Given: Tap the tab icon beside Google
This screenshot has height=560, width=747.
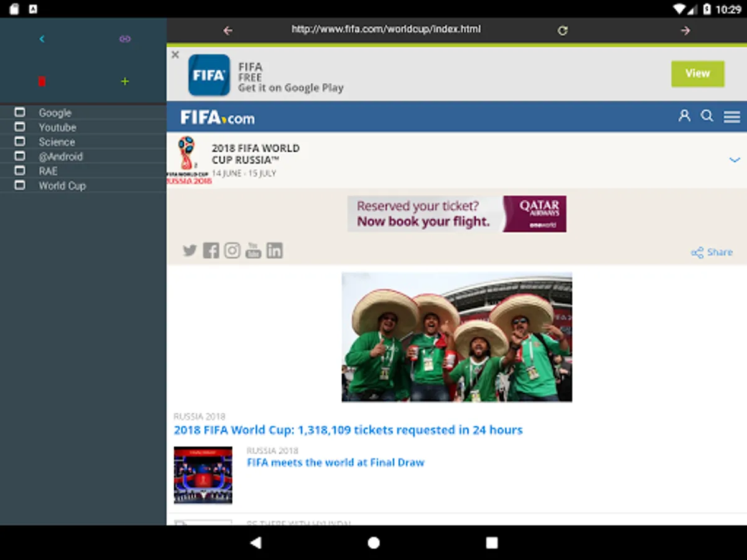Looking at the screenshot, I should [x=20, y=112].
